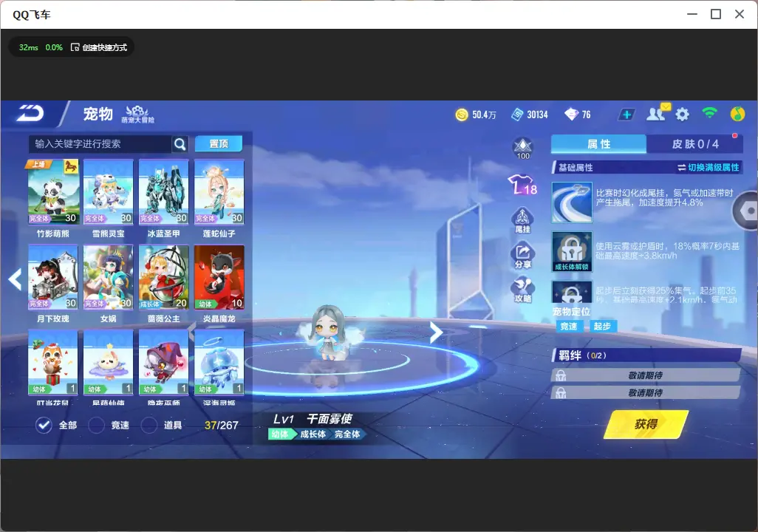The width and height of the screenshot is (758, 532).
Task: Select the 雪熊灵宝 pet card
Action: 109,192
